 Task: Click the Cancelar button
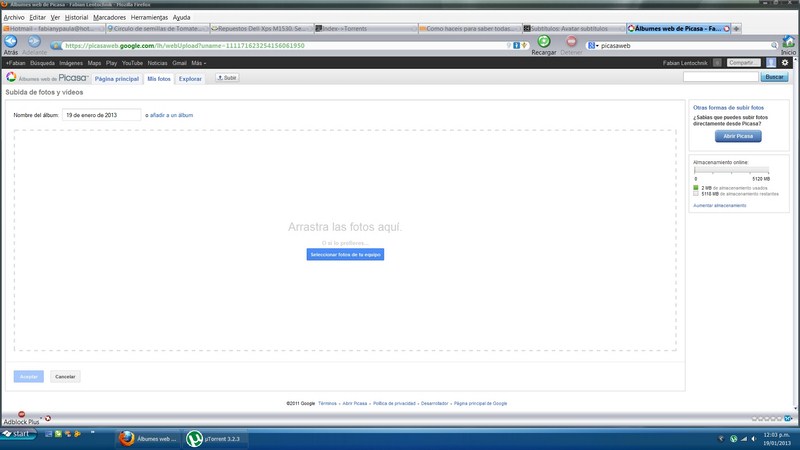click(65, 377)
